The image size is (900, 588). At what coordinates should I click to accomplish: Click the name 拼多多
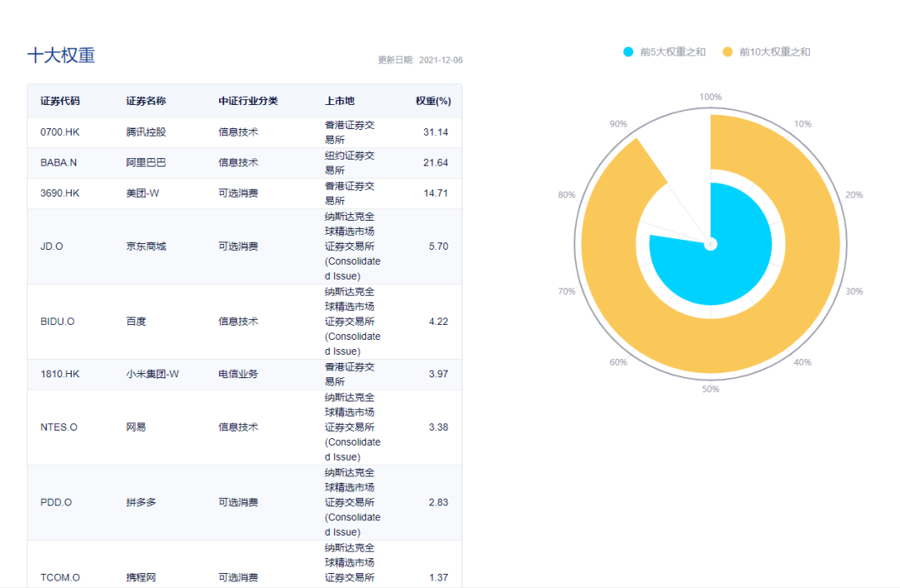[x=141, y=502]
